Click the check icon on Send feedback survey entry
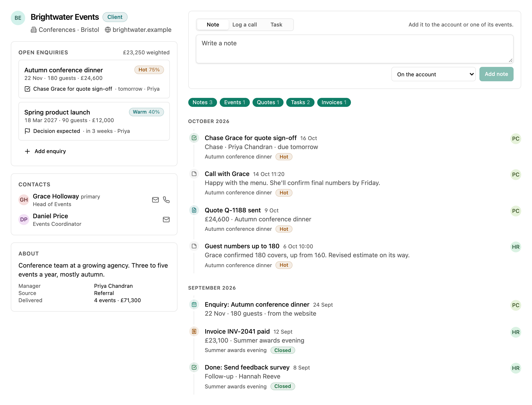Screen dimensions: 532x405 (x=194, y=367)
